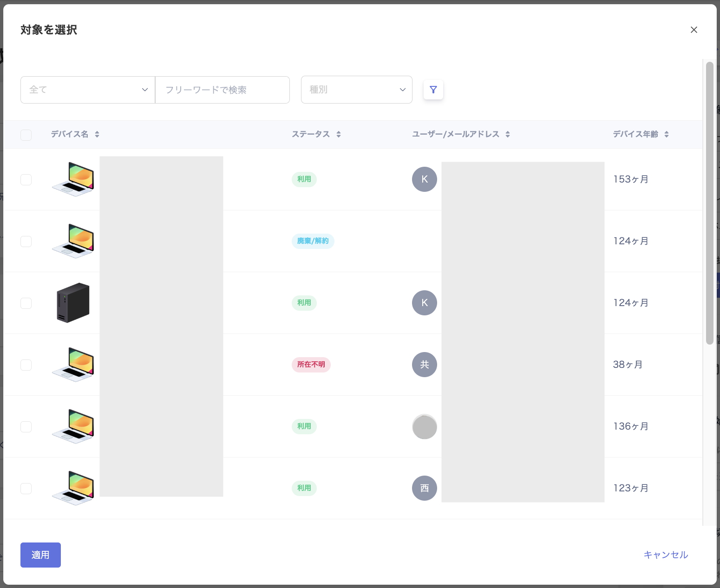Screen dimensions: 720x588
Task: Click the 所在不明 status badge
Action: pos(311,365)
